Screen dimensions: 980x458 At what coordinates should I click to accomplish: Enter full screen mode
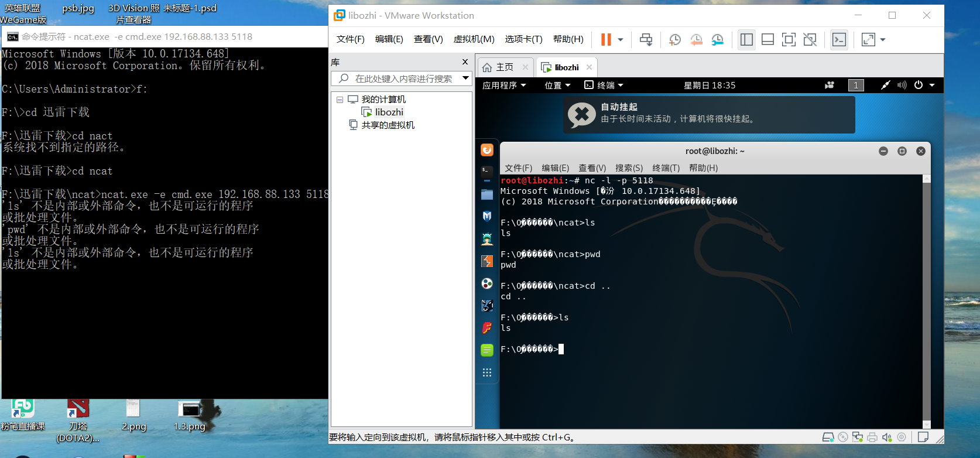(x=789, y=40)
